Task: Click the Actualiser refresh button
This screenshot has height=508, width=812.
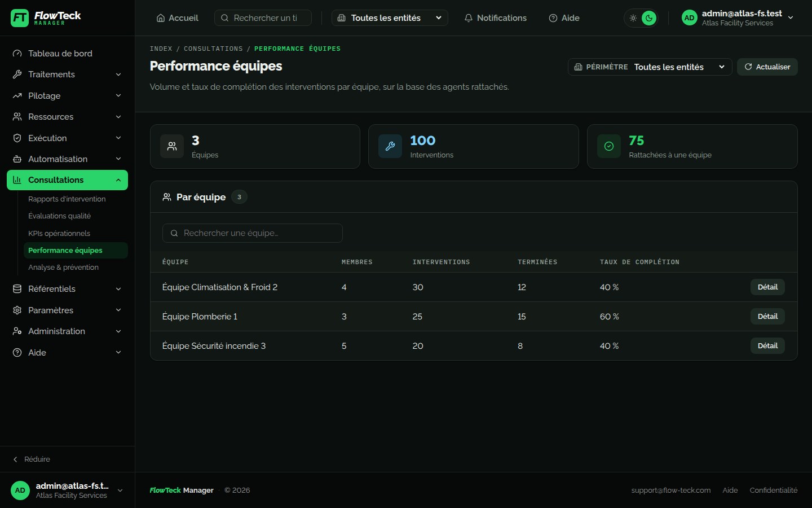Action: tap(767, 67)
